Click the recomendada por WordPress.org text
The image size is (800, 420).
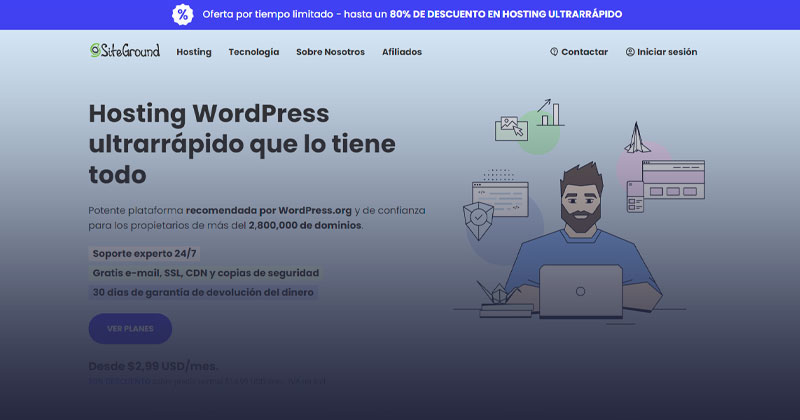coord(269,210)
